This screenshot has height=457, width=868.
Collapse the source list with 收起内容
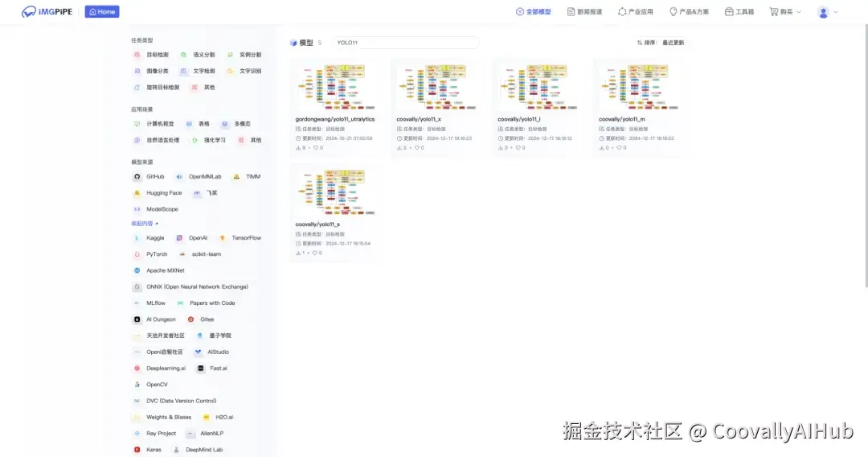tap(145, 224)
